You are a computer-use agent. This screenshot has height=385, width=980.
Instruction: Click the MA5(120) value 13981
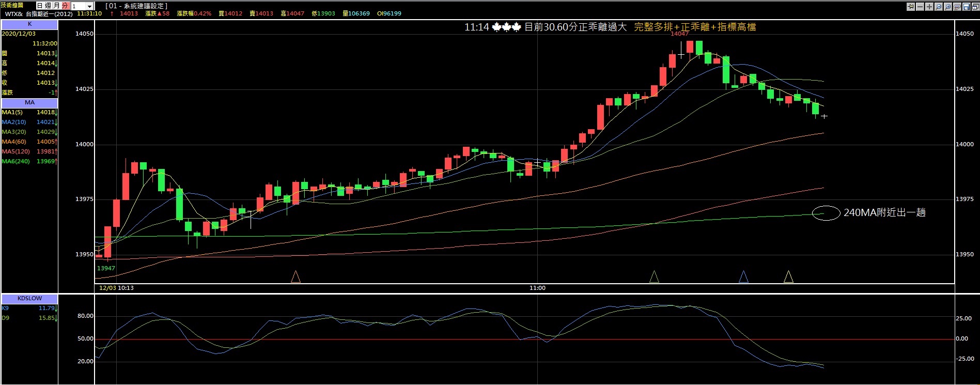pyautogui.click(x=45, y=151)
